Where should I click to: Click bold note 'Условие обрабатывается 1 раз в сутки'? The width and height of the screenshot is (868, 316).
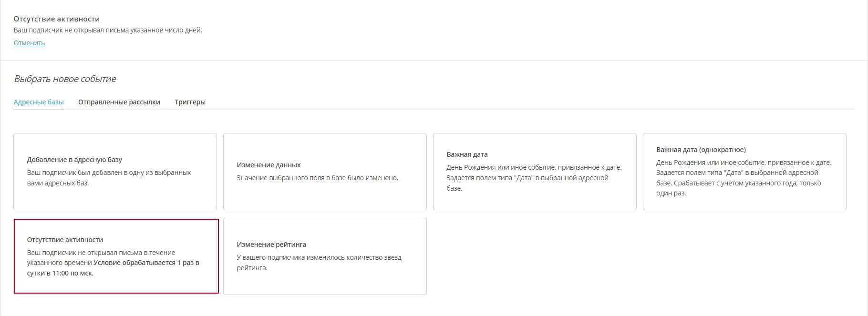point(113,268)
